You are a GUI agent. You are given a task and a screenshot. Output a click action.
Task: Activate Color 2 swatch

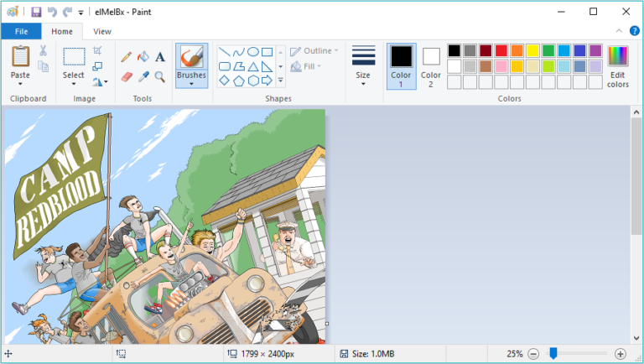pyautogui.click(x=431, y=66)
